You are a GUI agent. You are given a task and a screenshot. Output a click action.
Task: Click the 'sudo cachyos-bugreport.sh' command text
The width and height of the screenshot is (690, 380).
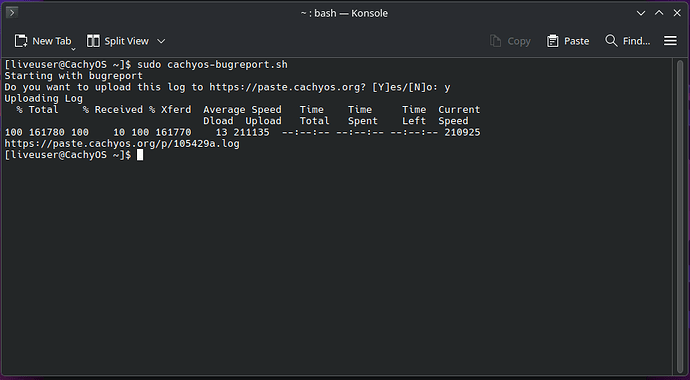(x=213, y=65)
